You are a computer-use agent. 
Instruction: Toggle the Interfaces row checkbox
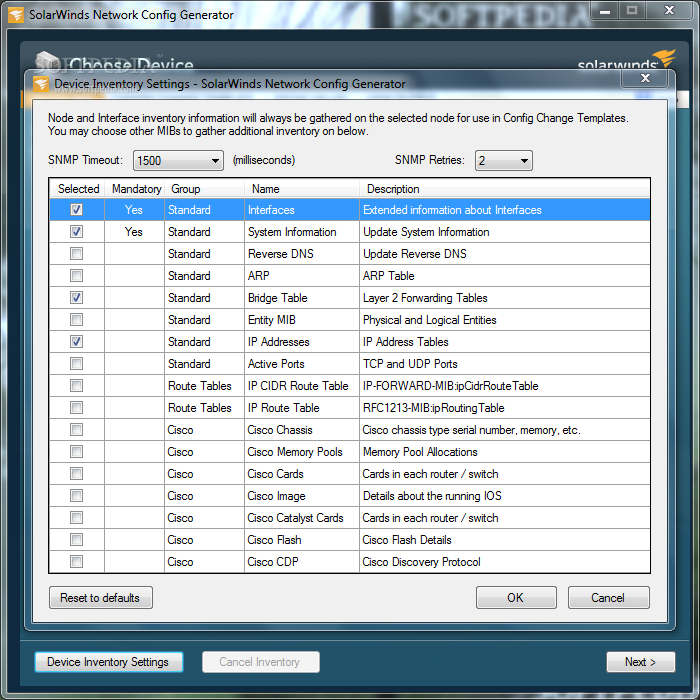76,210
